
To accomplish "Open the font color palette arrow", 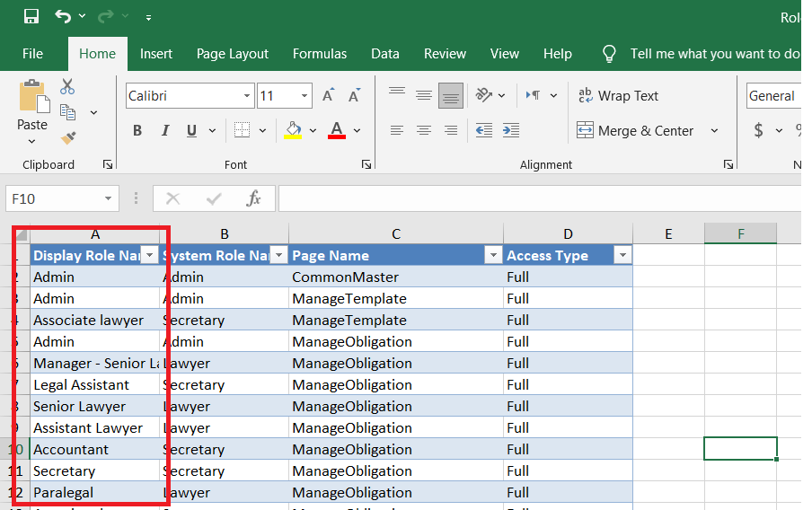I will pos(357,131).
